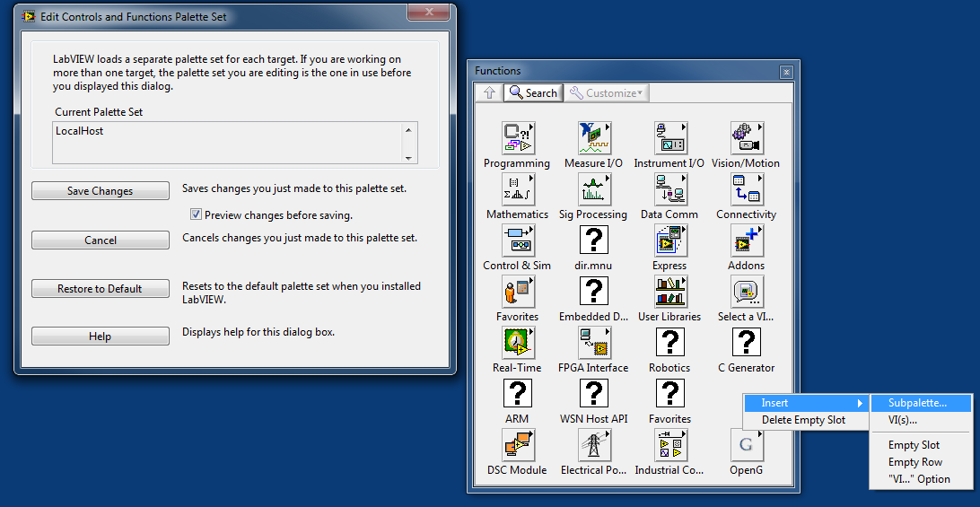Open the Vision/Motion palette icon

(747, 138)
